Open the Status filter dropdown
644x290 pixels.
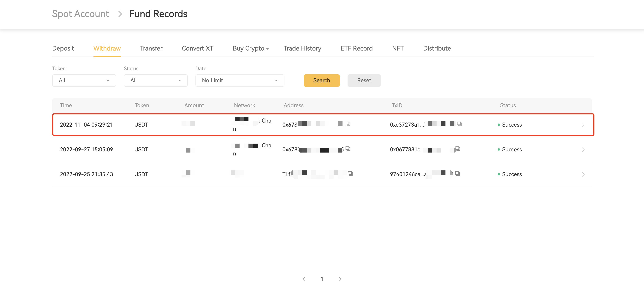pos(156,81)
